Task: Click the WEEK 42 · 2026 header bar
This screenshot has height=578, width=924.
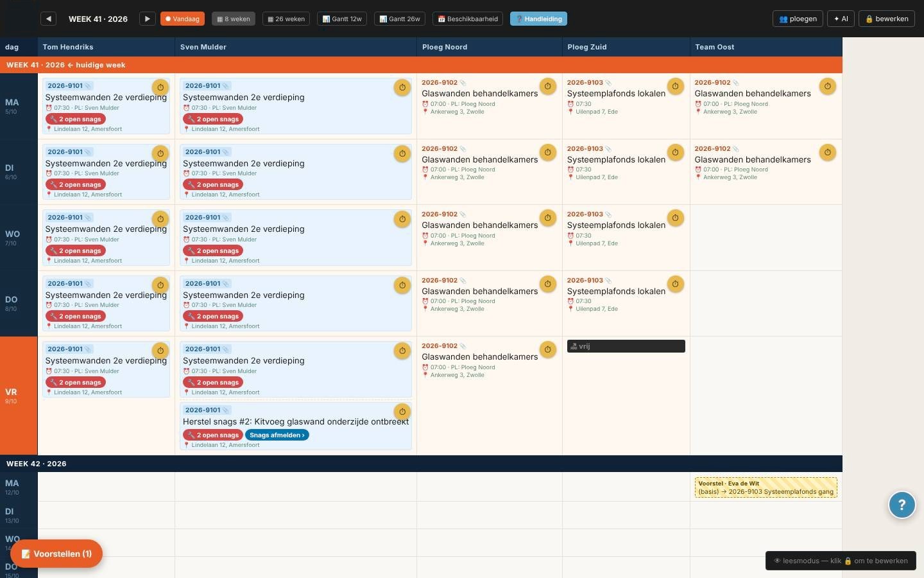Action: [421, 464]
